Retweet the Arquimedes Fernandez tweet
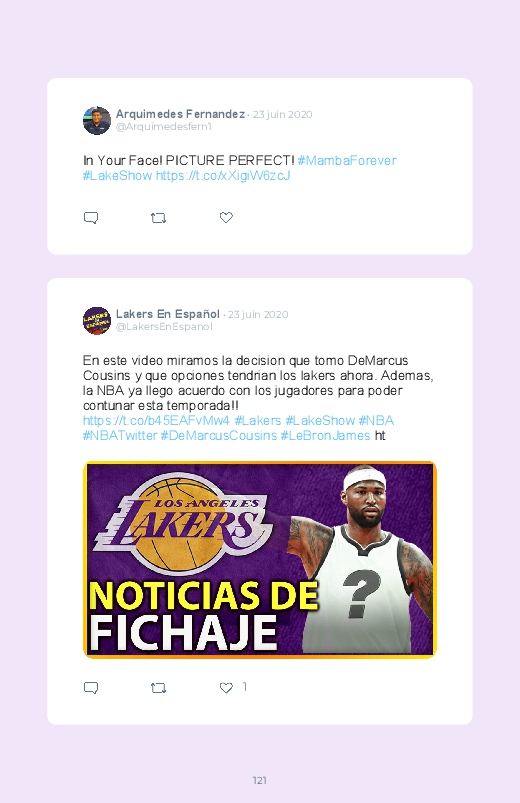520x803 pixels. coord(158,218)
